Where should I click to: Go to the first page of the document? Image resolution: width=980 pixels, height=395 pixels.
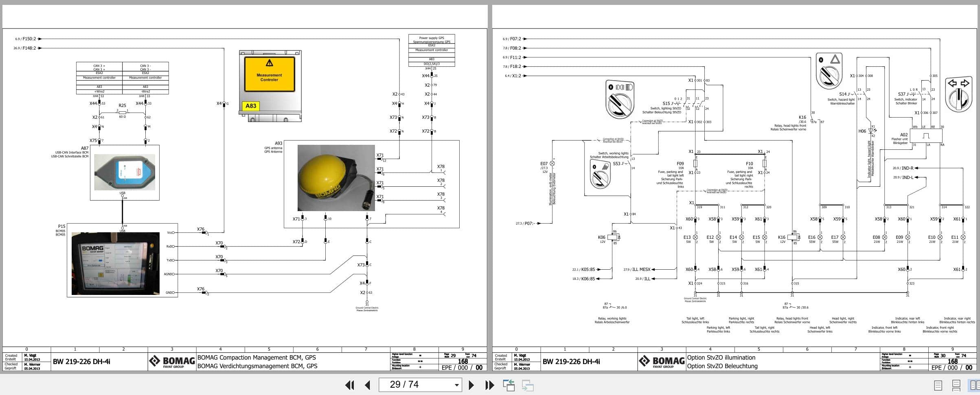[x=349, y=385]
